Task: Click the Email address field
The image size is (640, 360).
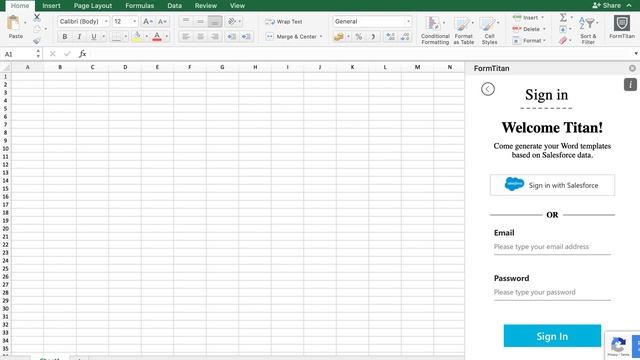Action: (552, 247)
